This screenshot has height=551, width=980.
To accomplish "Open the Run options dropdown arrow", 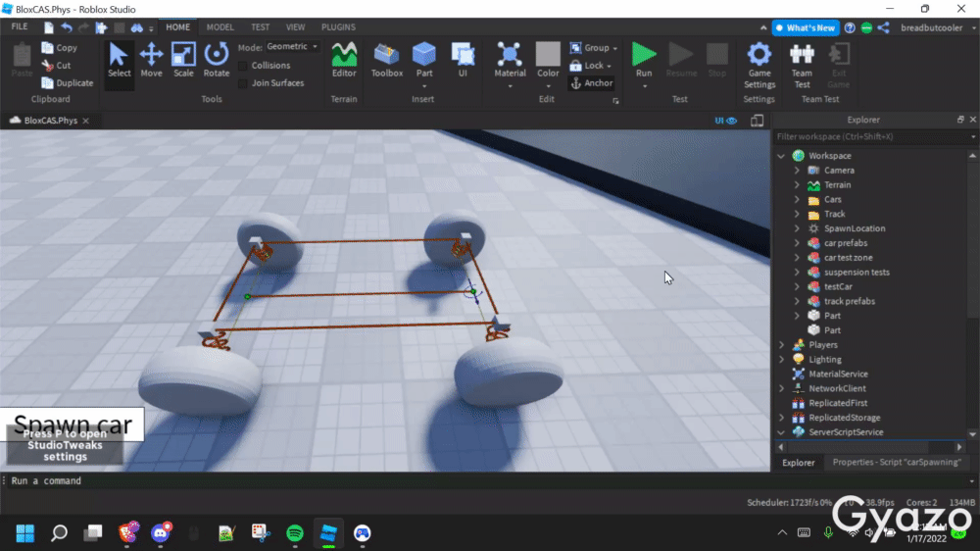I will (x=645, y=86).
